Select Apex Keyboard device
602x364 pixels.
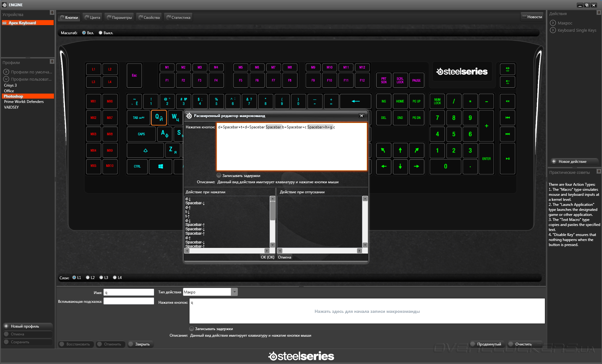(x=28, y=23)
